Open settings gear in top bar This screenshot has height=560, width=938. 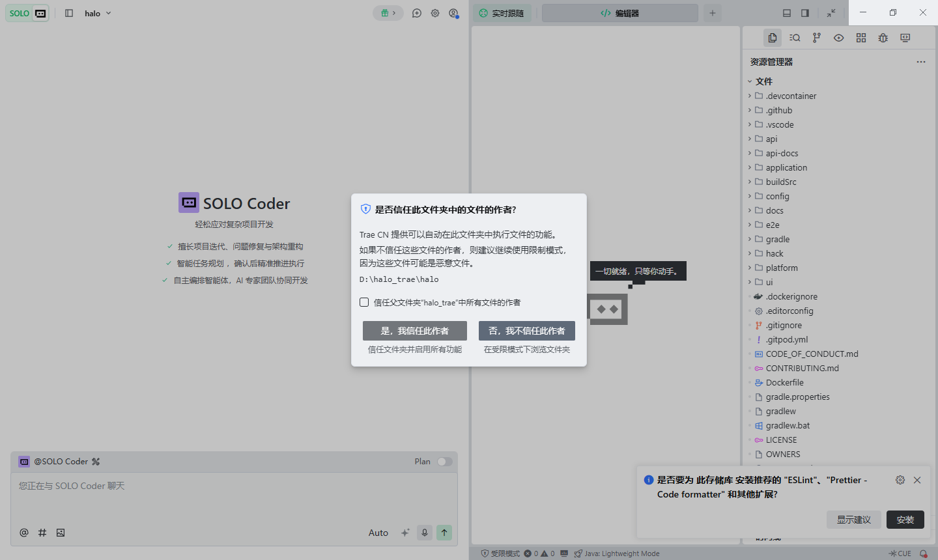pos(435,13)
